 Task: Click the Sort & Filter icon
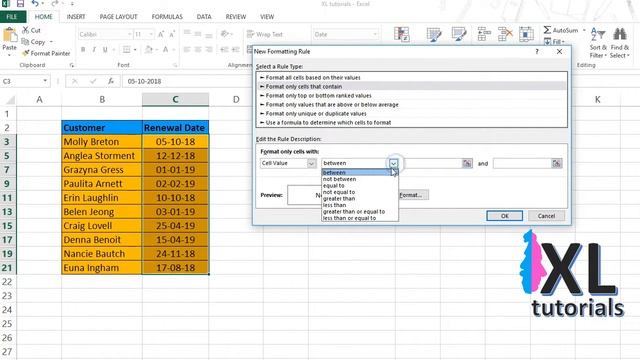coord(598,34)
